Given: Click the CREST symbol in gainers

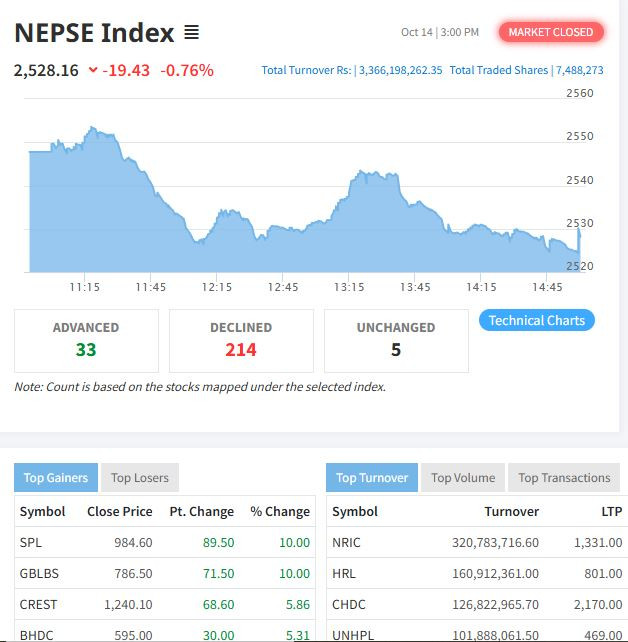Looking at the screenshot, I should 38,604.
